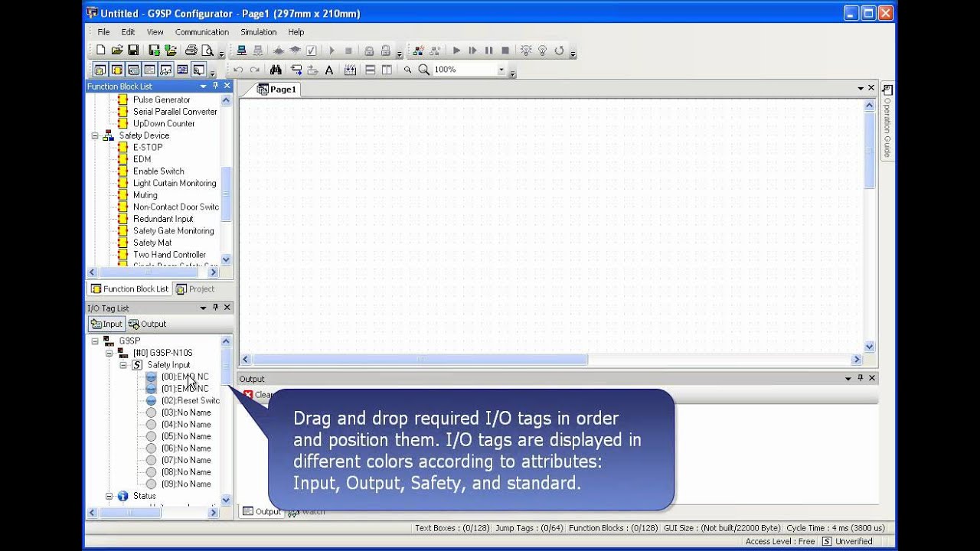Collapse the Safety Device tree node

[95, 135]
